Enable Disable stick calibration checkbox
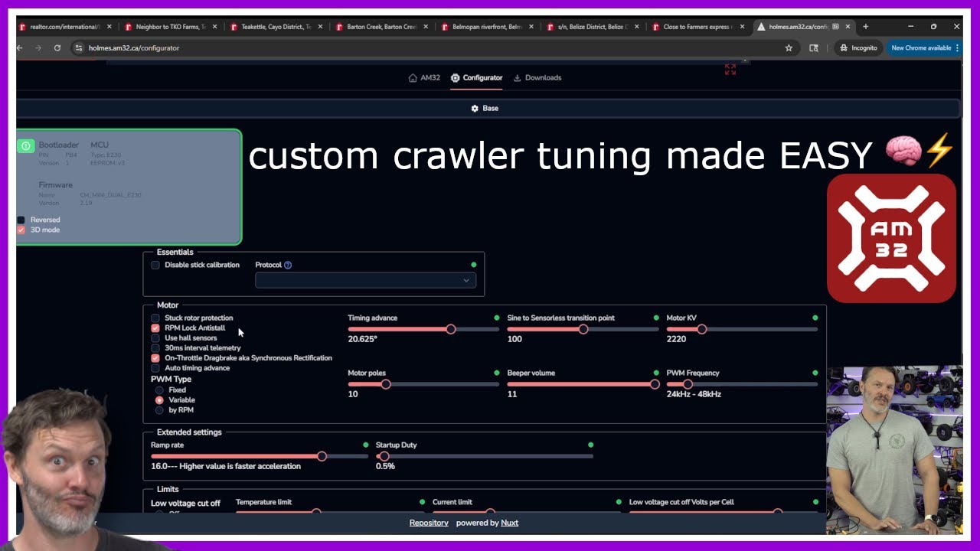The width and height of the screenshot is (980, 551). point(155,265)
